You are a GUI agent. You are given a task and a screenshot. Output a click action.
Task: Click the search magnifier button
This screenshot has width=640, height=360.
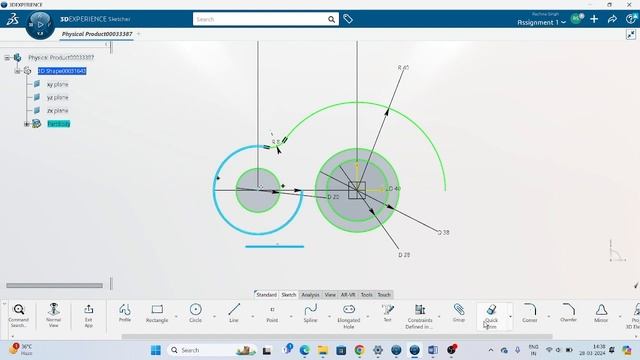pos(331,19)
